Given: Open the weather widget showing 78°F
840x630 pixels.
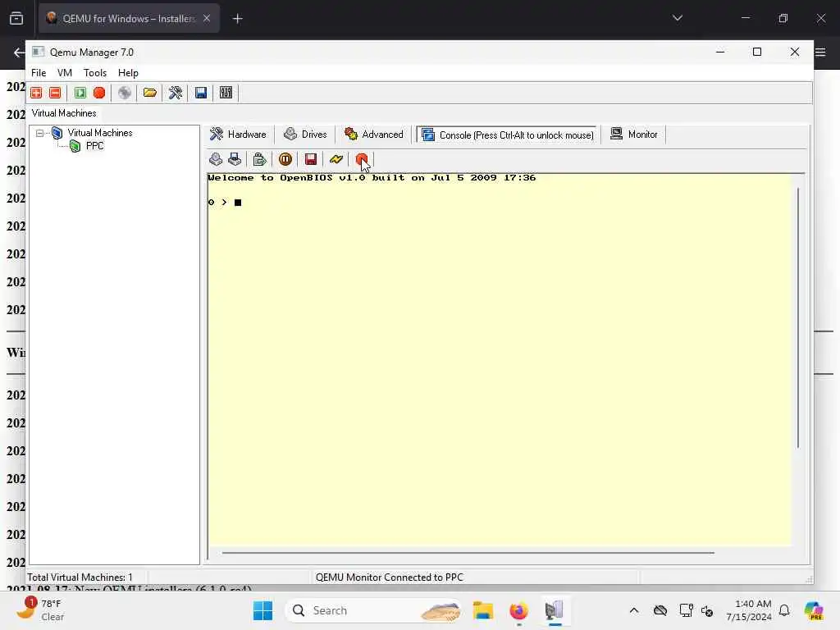Looking at the screenshot, I should [x=40, y=610].
